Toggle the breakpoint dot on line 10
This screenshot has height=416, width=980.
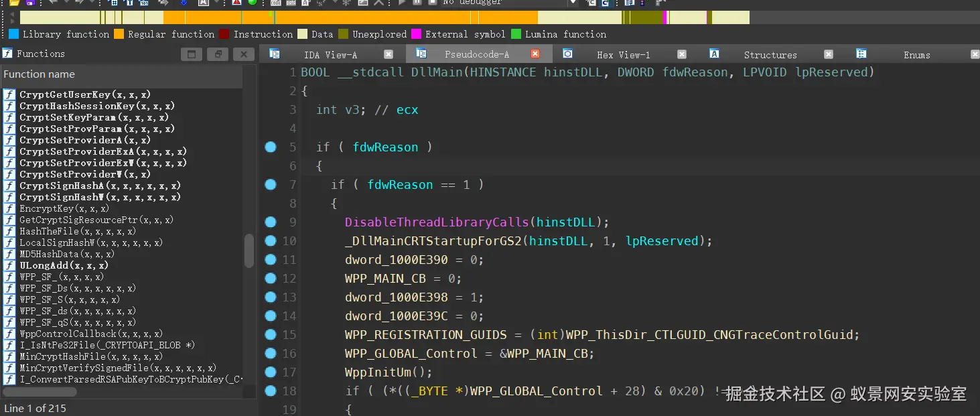[271, 241]
